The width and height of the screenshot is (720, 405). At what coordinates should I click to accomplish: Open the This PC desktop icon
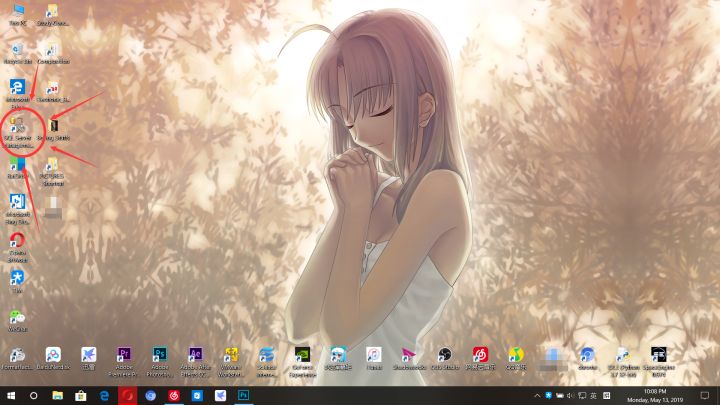18,13
